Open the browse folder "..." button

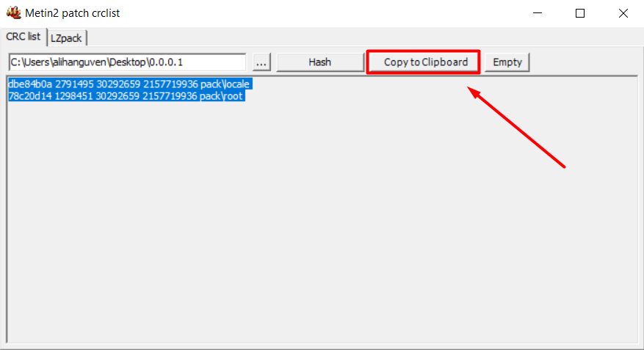tap(261, 62)
